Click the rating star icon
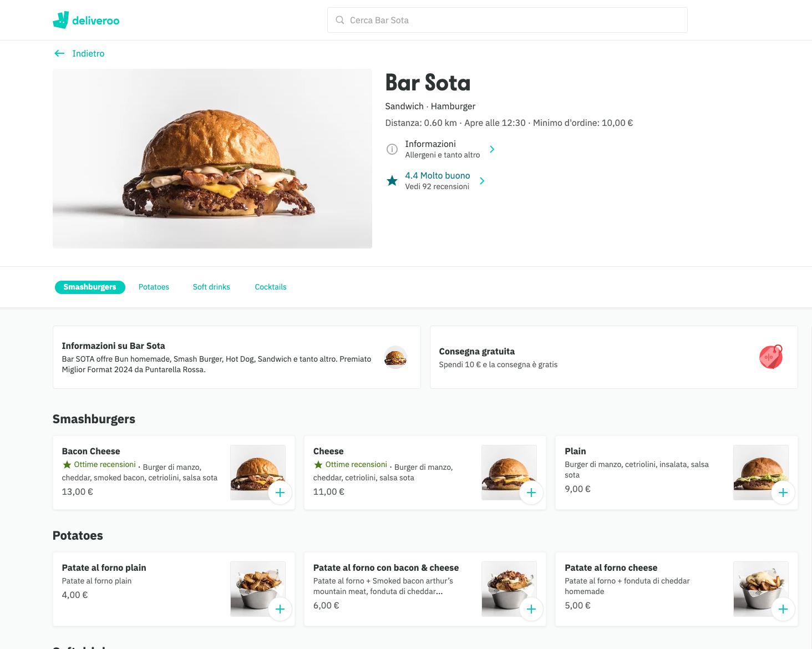This screenshot has height=649, width=812. tap(392, 181)
